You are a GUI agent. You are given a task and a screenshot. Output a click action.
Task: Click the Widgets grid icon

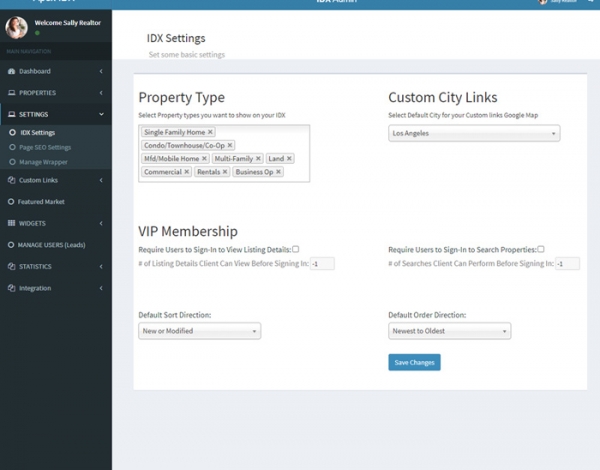coord(11,223)
